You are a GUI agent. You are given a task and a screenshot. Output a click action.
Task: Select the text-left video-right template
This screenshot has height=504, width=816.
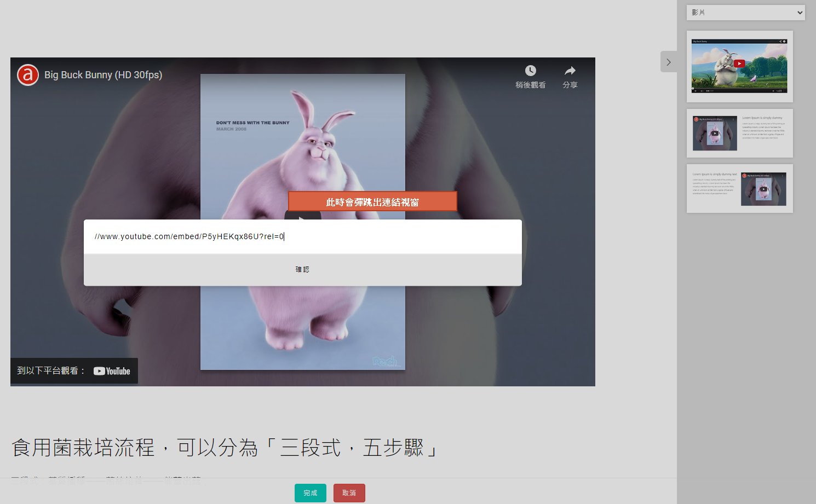pos(739,188)
